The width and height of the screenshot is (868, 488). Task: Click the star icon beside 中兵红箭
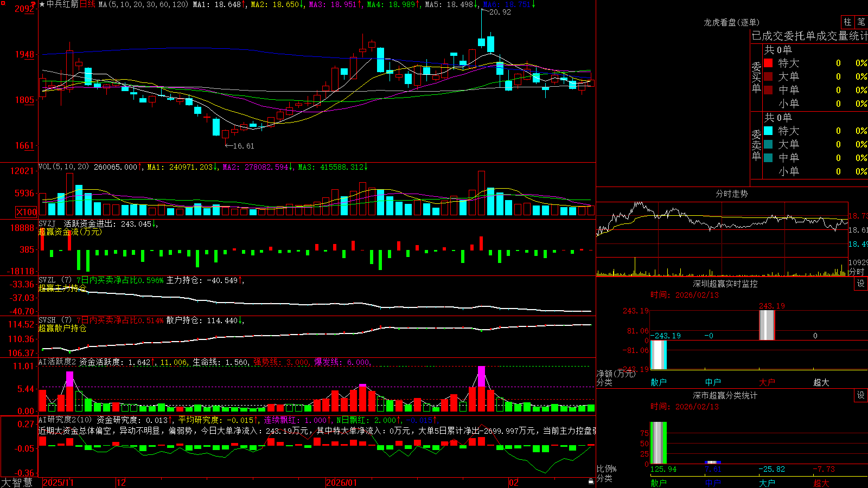click(42, 4)
